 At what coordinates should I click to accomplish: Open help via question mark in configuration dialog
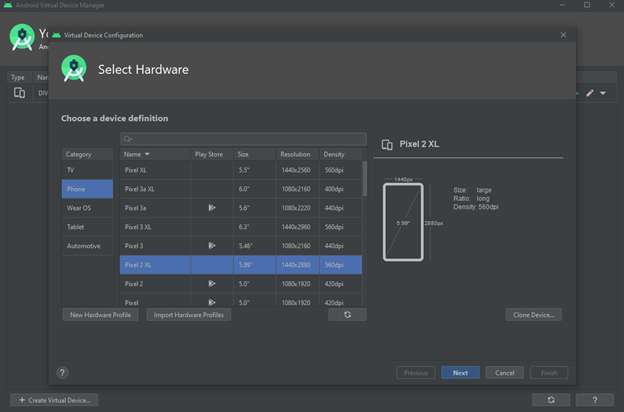tap(62, 373)
